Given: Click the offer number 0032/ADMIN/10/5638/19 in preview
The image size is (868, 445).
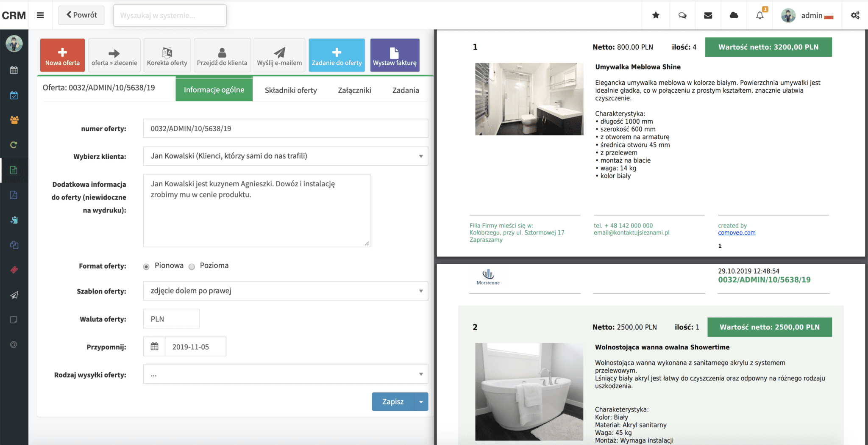Looking at the screenshot, I should click(764, 279).
